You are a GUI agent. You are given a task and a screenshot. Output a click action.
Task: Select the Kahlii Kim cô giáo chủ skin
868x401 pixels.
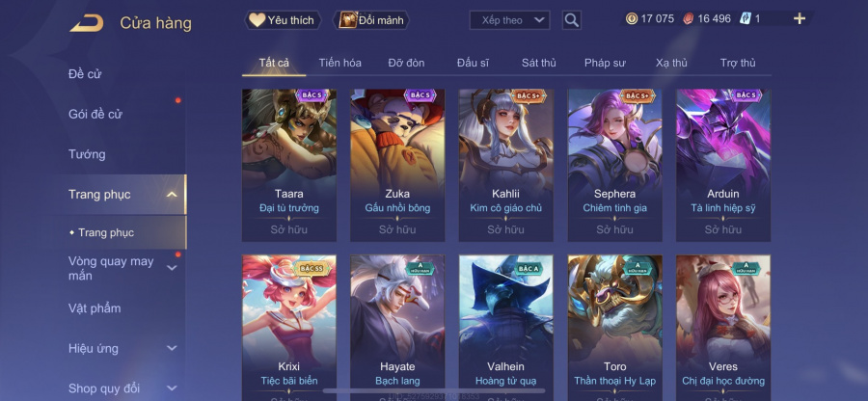506,166
